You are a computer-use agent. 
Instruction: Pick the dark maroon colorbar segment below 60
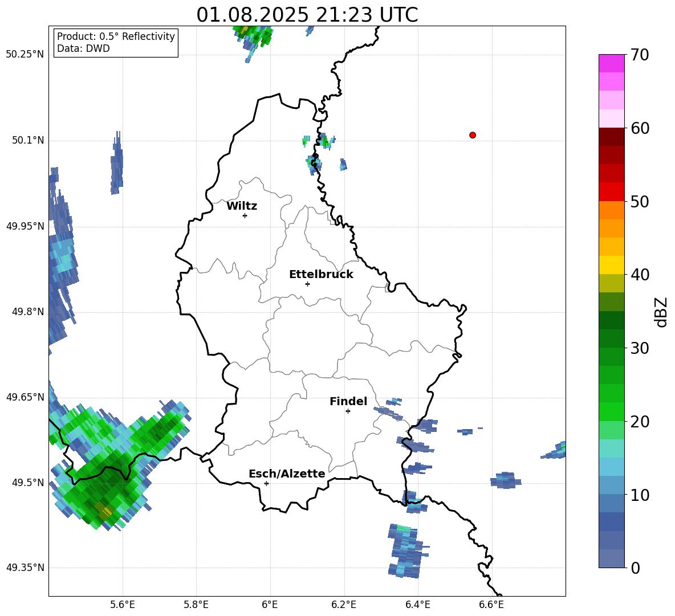(611, 137)
